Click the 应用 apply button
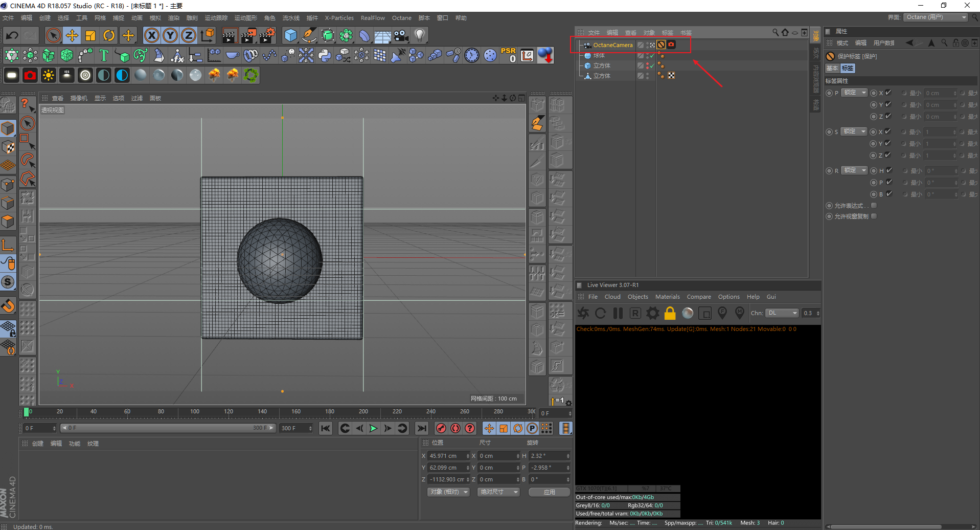Viewport: 980px width, 530px height. coord(550,492)
